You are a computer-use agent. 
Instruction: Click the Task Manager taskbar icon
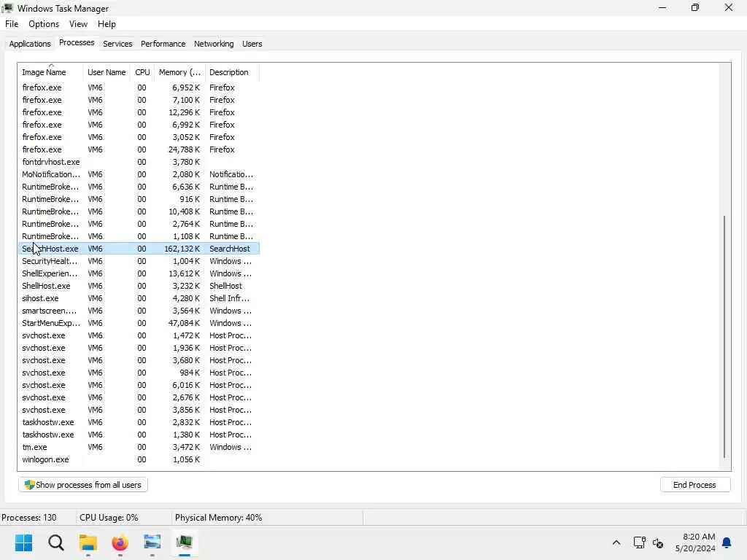tap(184, 542)
